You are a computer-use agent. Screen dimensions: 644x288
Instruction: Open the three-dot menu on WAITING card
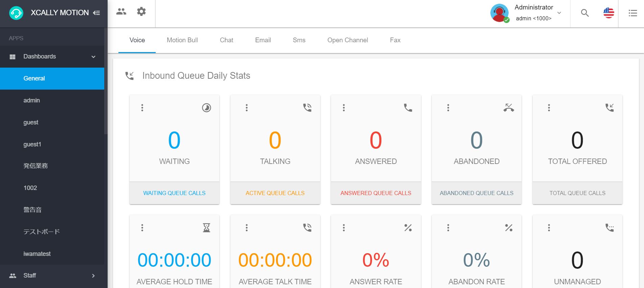click(x=142, y=107)
